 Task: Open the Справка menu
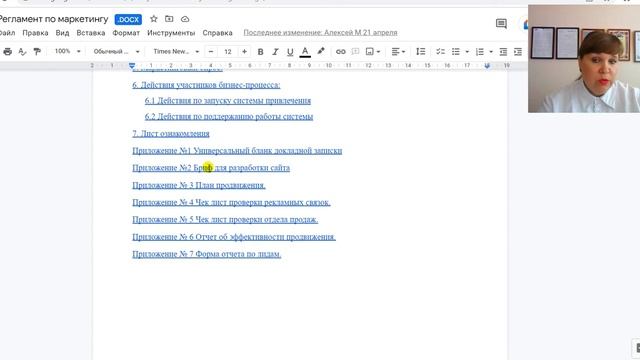pos(218,33)
